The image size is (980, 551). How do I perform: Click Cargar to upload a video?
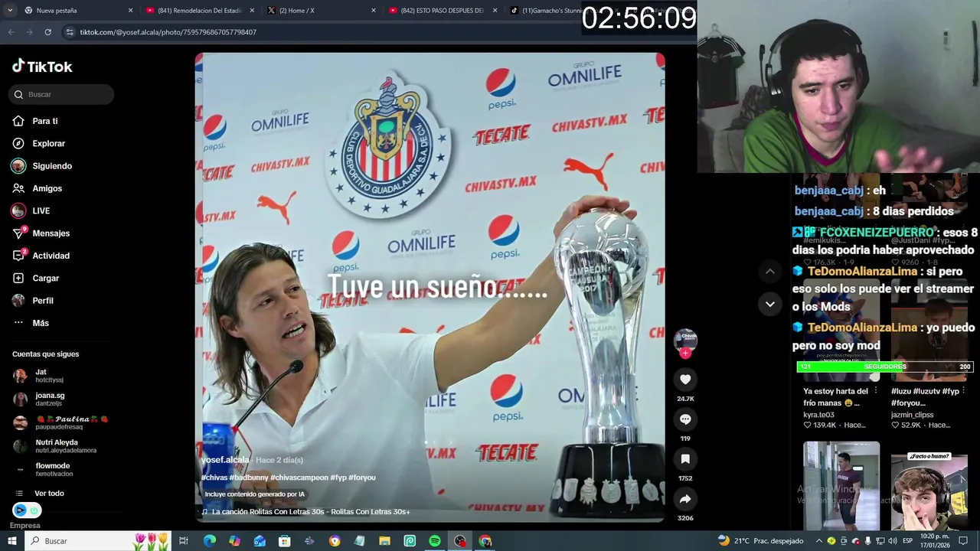tap(35, 278)
